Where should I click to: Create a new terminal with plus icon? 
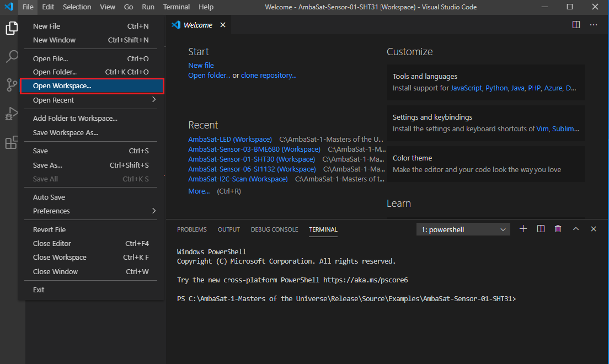[523, 229]
